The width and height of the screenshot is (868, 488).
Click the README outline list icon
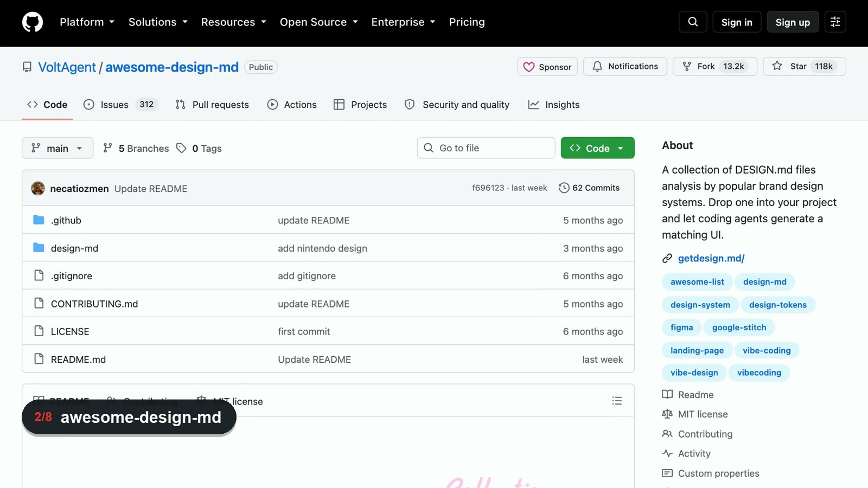[617, 401]
